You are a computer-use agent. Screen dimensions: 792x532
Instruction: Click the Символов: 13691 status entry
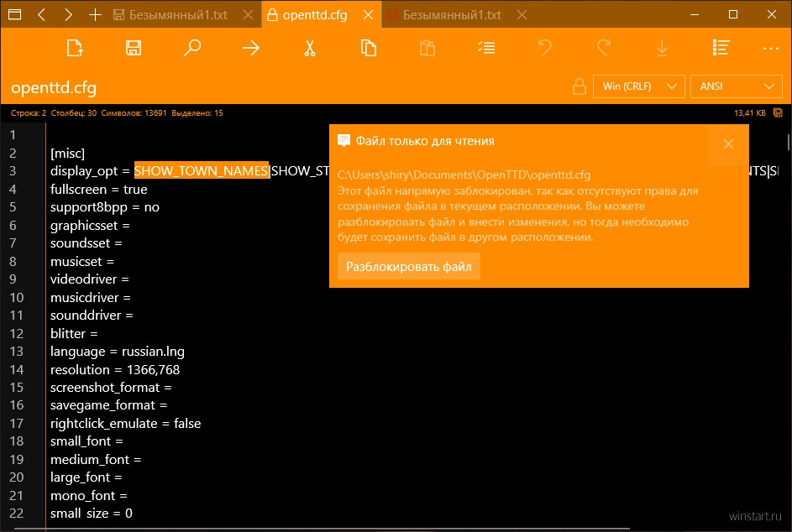click(x=134, y=113)
